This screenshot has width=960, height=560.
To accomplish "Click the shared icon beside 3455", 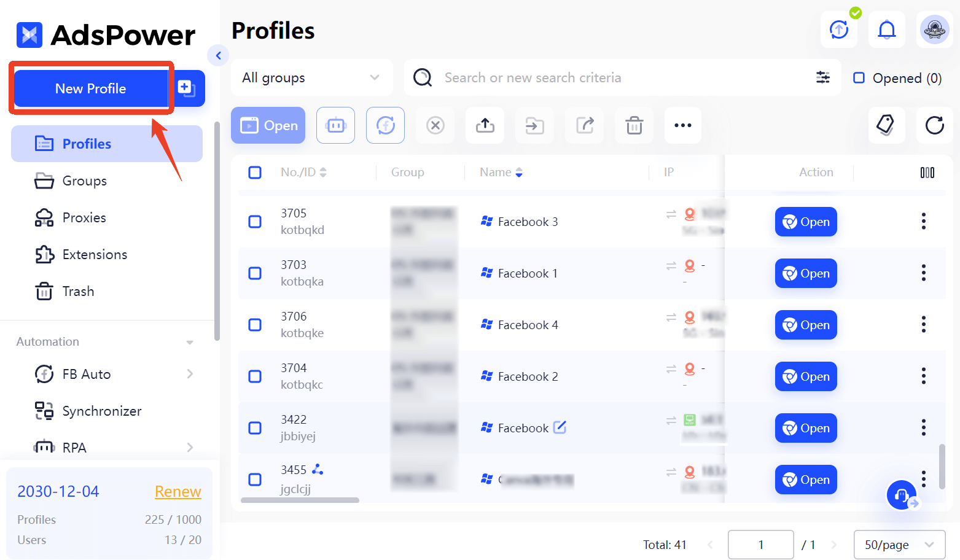I will pos(318,470).
